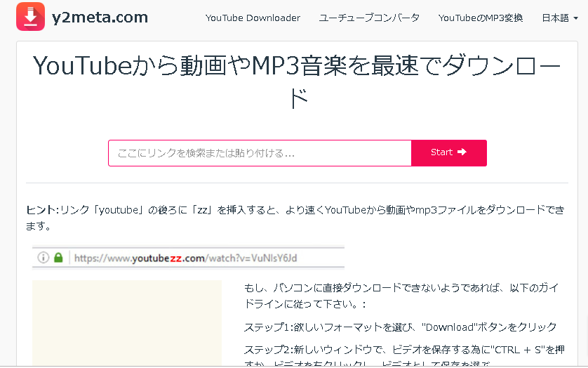
Task: Open the y2meta.com home link
Action: (x=100, y=18)
